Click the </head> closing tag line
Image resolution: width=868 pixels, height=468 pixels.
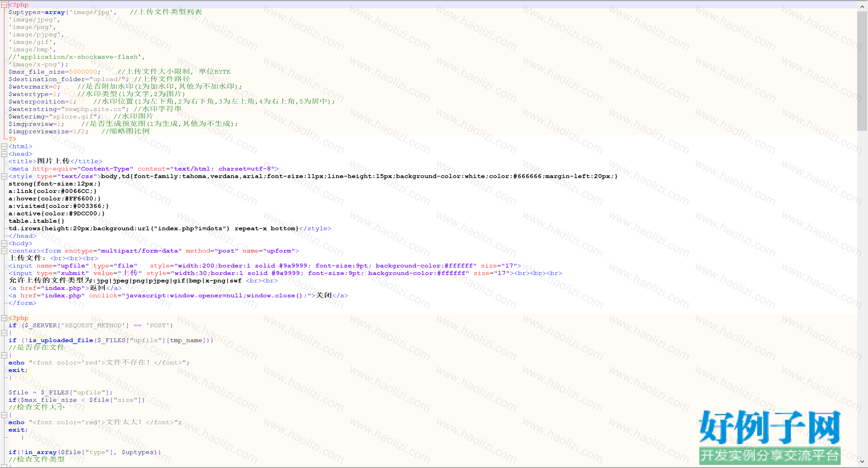click(x=22, y=236)
